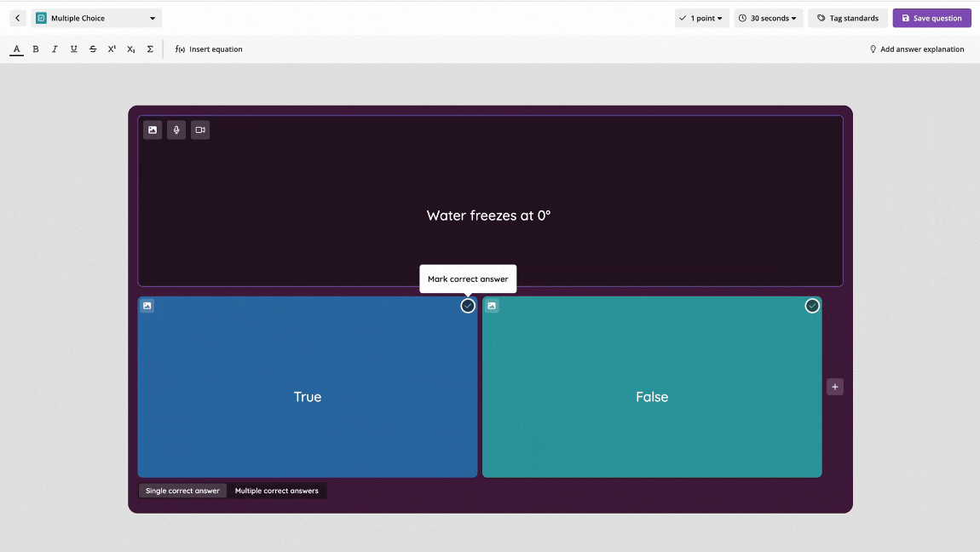Go back using the left chevron

click(x=18, y=18)
